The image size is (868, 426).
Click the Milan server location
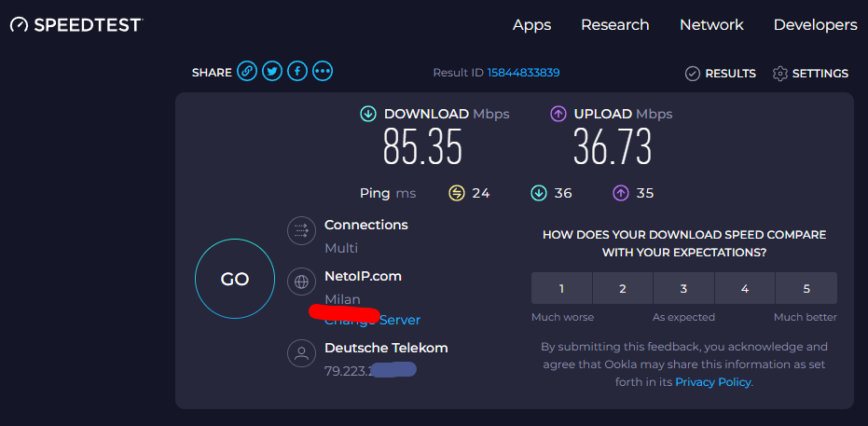(342, 299)
